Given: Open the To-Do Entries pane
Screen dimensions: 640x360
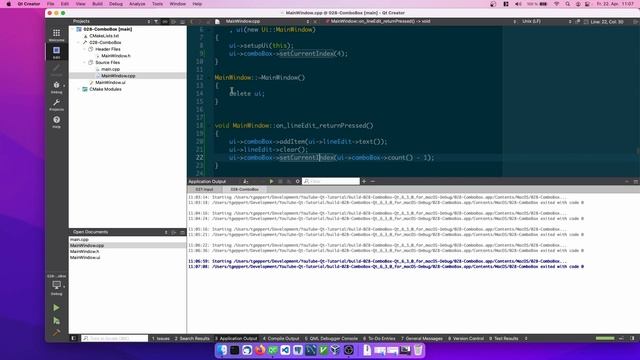Looking at the screenshot, I should (x=379, y=338).
